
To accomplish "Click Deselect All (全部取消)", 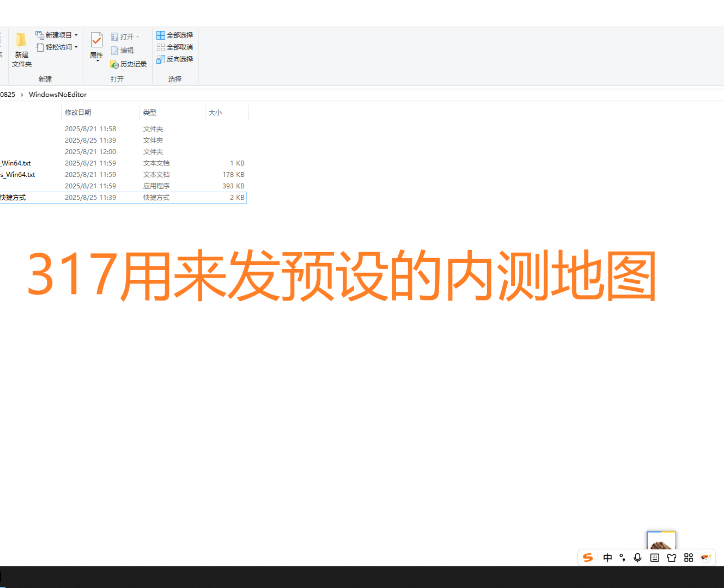I will [x=175, y=47].
